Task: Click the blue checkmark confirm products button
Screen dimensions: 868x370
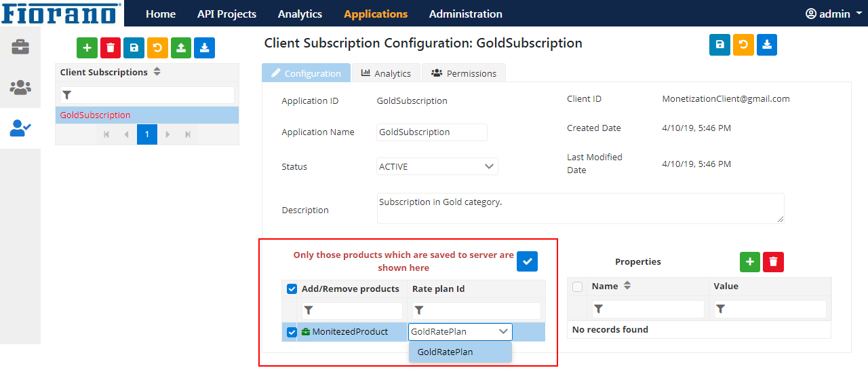Action: pyautogui.click(x=527, y=261)
